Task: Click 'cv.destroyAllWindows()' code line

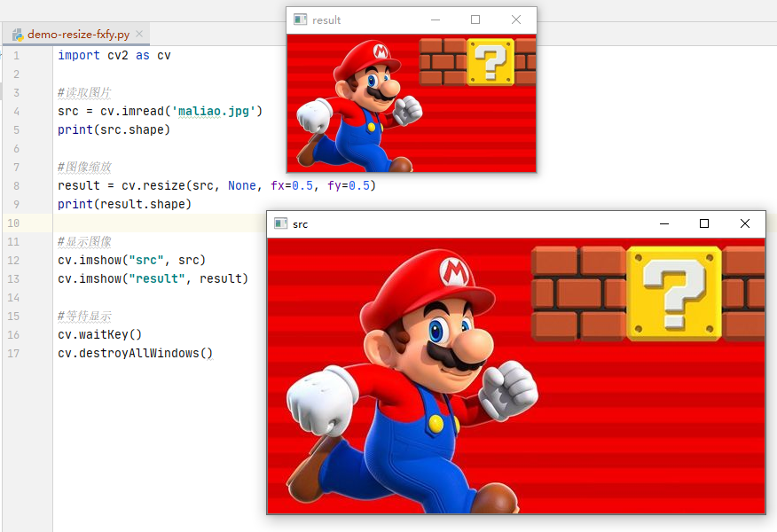Action: (136, 353)
